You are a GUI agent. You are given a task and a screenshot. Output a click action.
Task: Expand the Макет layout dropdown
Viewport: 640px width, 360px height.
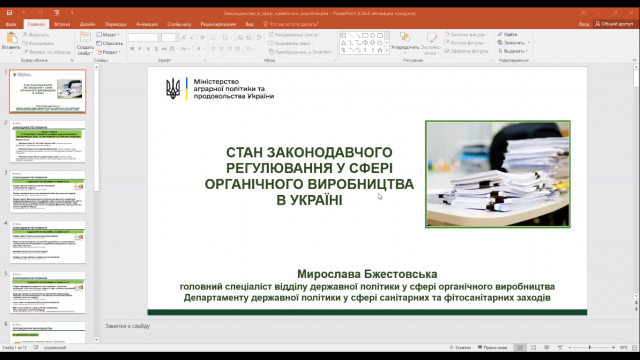[x=108, y=35]
